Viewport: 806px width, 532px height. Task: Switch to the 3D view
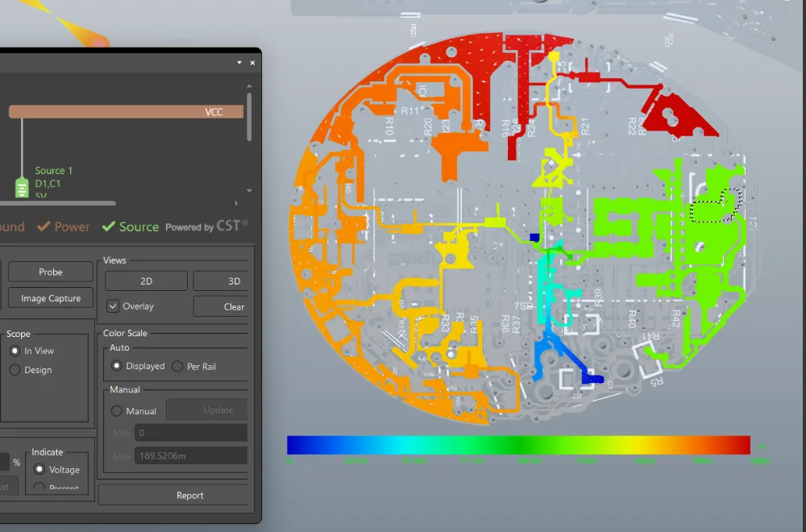(221, 281)
